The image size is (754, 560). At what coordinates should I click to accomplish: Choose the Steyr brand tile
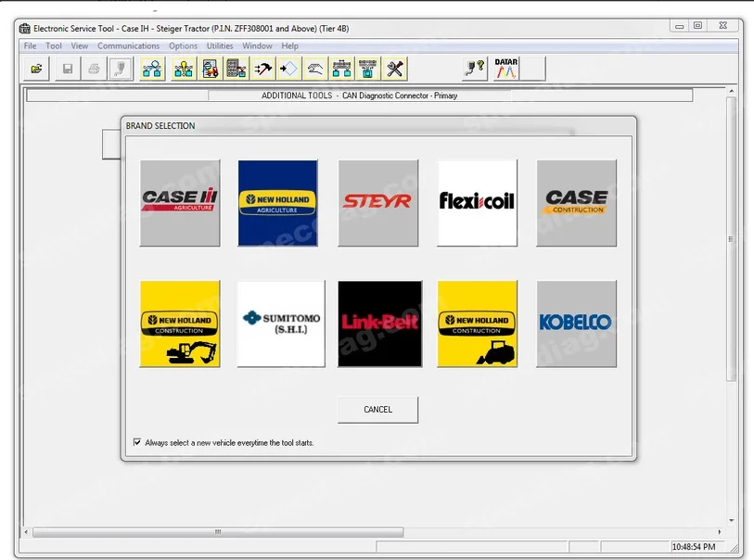(x=377, y=203)
